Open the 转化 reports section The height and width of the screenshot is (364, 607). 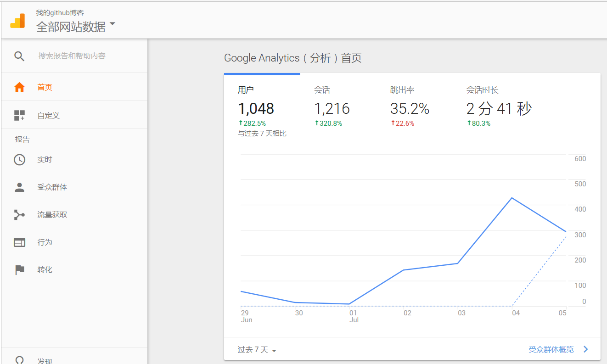pyautogui.click(x=74, y=270)
